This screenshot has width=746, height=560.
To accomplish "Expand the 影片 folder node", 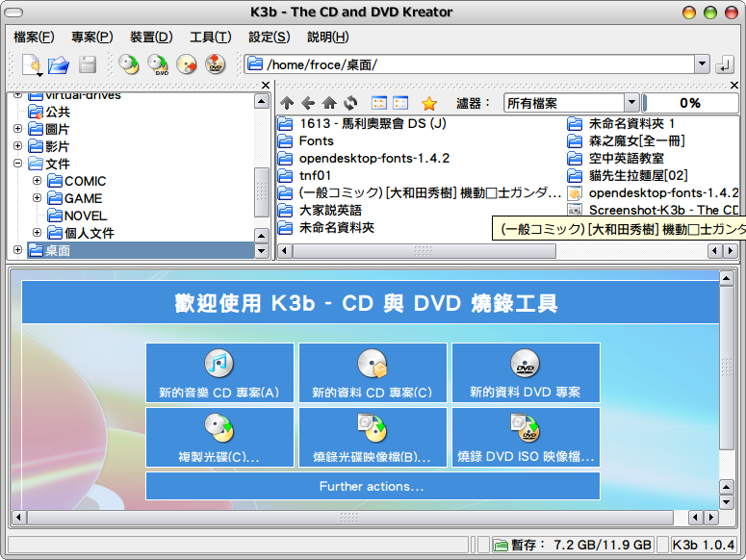I will coord(17,145).
